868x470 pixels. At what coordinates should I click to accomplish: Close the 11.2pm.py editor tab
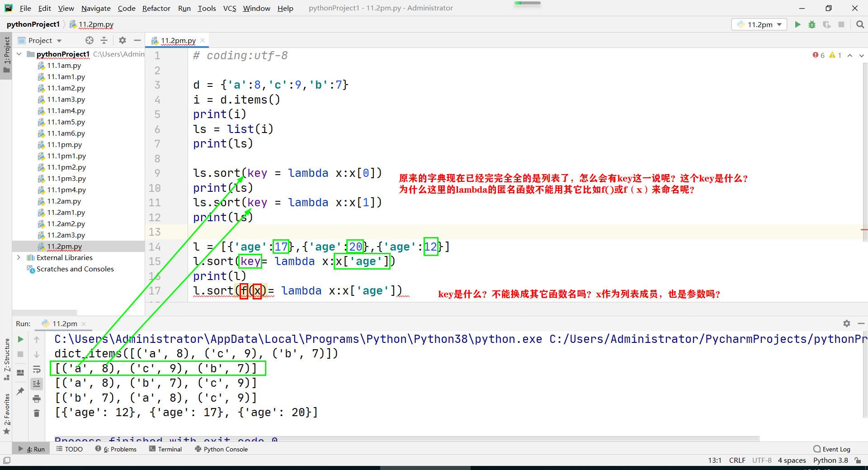click(203, 40)
